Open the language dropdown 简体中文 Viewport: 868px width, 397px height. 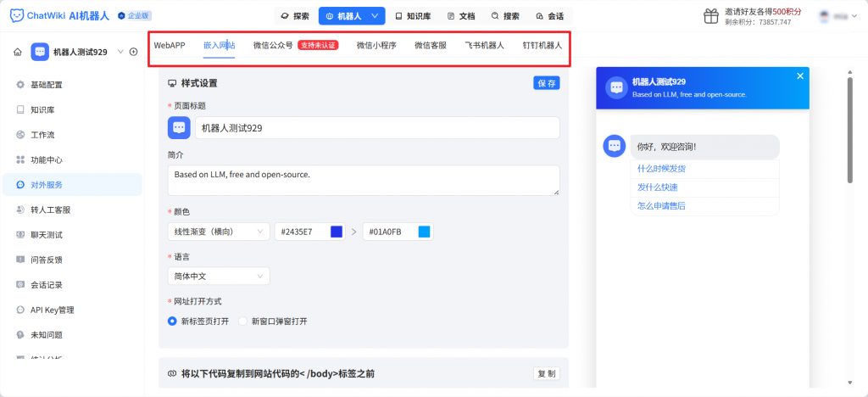219,276
